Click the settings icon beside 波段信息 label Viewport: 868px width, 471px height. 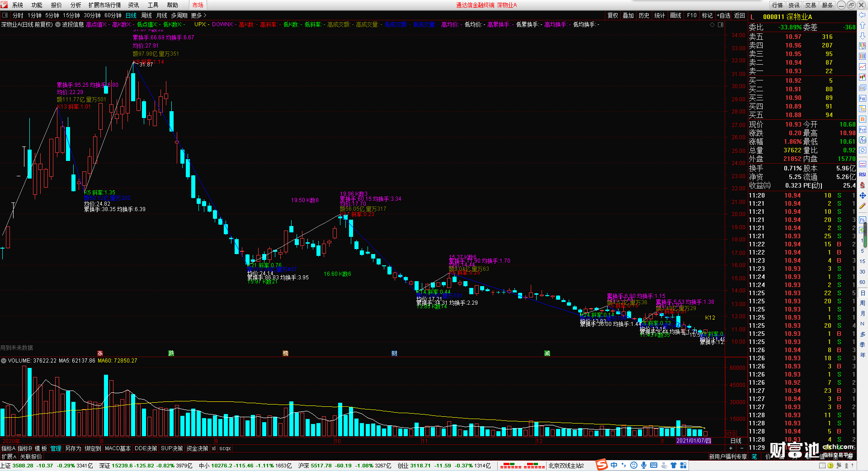pos(58,24)
